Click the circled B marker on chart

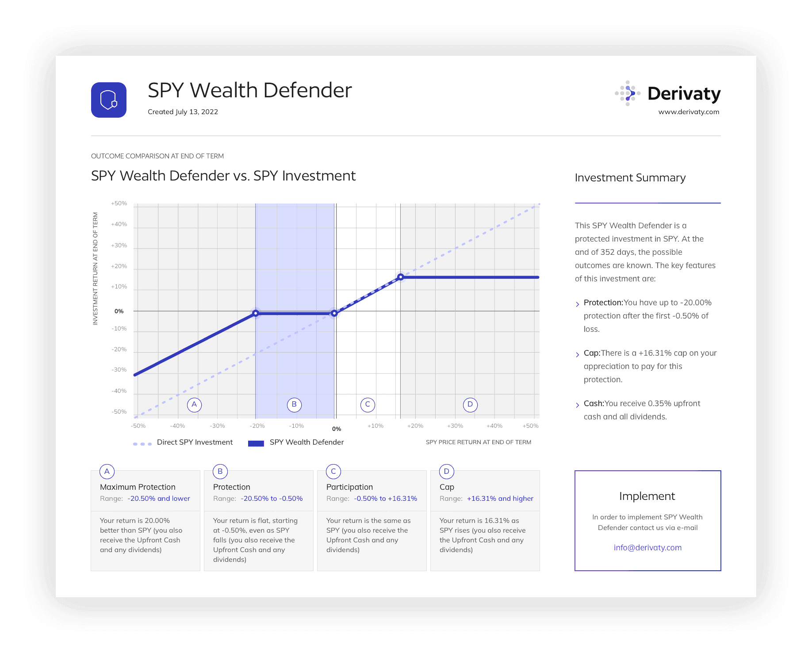pyautogui.click(x=294, y=404)
